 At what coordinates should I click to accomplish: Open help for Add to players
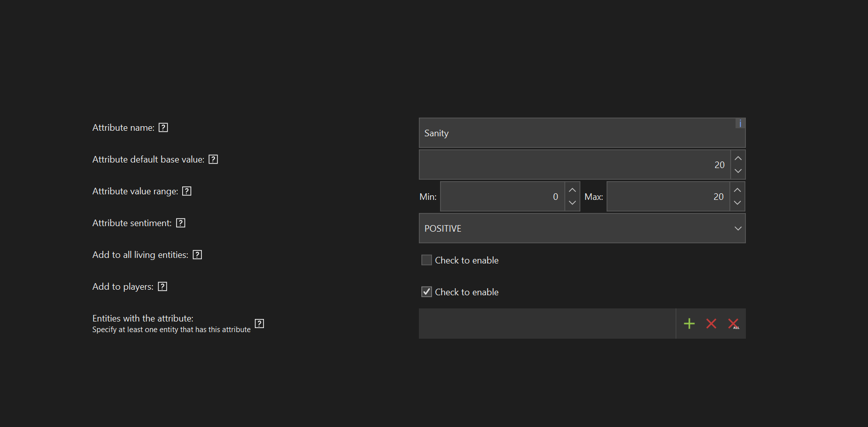point(162,287)
